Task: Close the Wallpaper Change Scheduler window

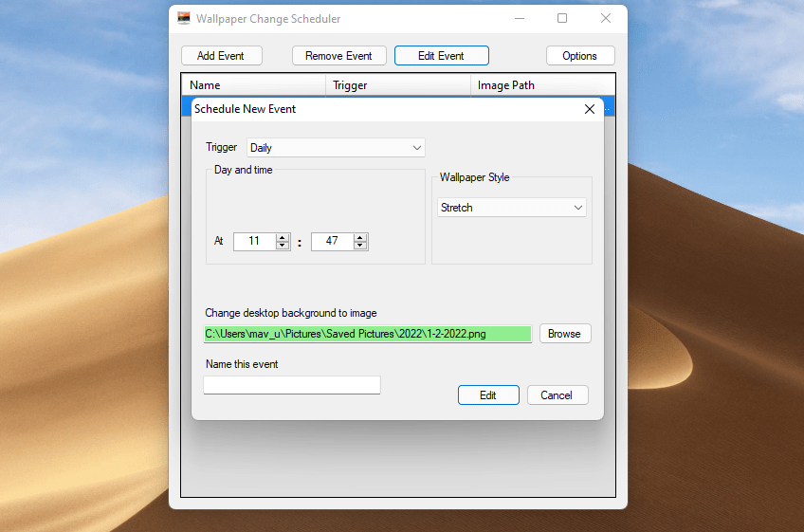Action: pyautogui.click(x=606, y=18)
